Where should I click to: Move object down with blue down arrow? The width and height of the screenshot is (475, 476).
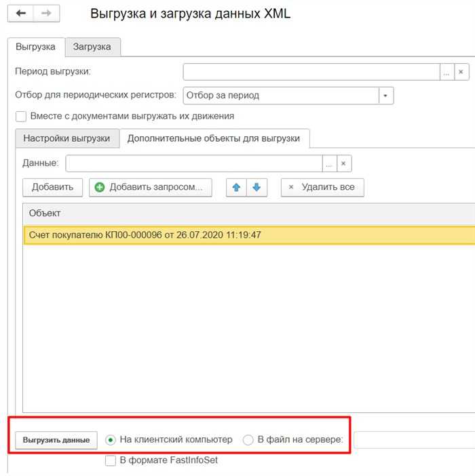(x=256, y=187)
